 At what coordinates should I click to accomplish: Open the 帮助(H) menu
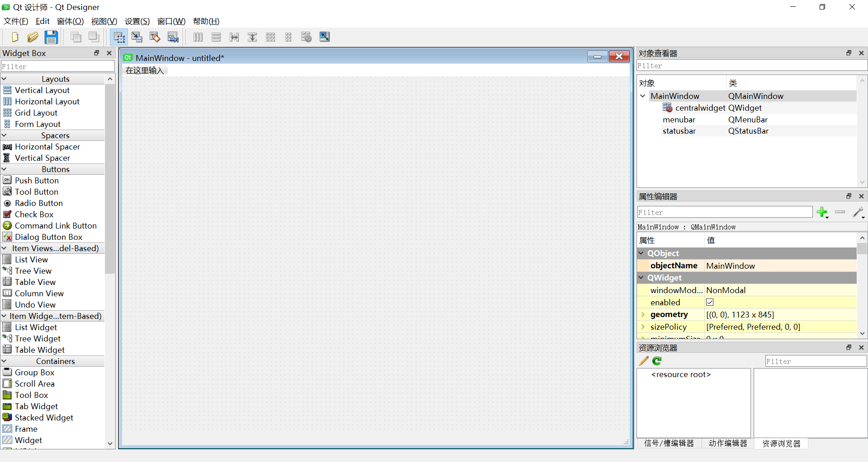point(206,21)
